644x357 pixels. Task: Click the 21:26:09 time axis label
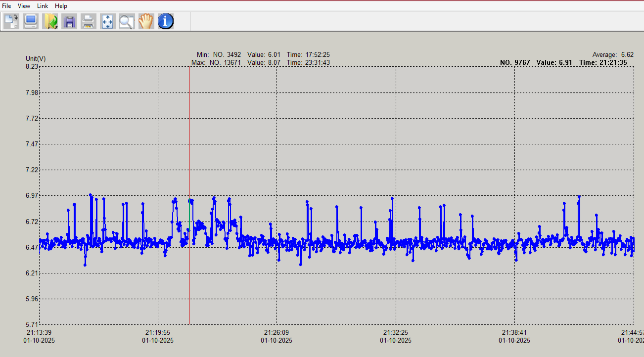276,332
